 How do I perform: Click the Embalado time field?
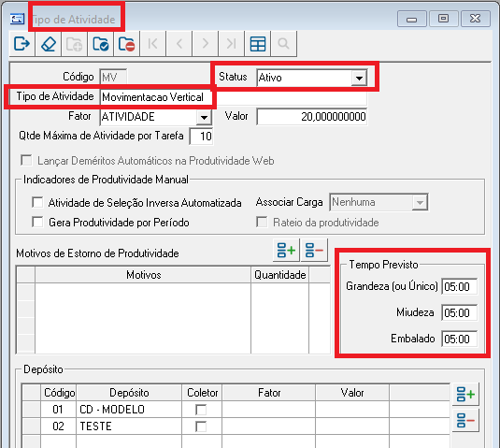(460, 339)
